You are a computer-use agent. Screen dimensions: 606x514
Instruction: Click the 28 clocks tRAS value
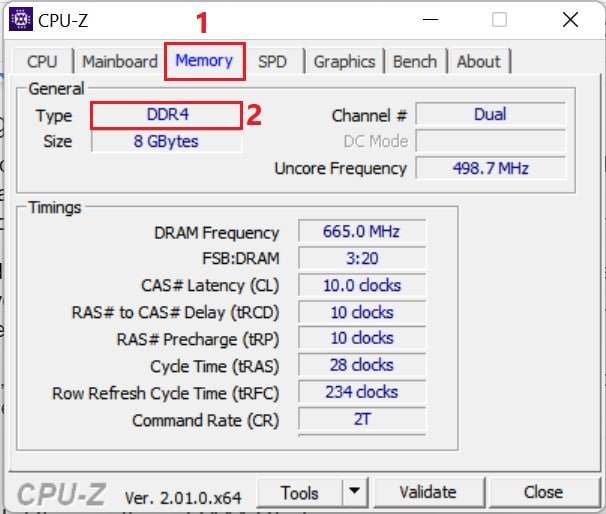(x=362, y=365)
